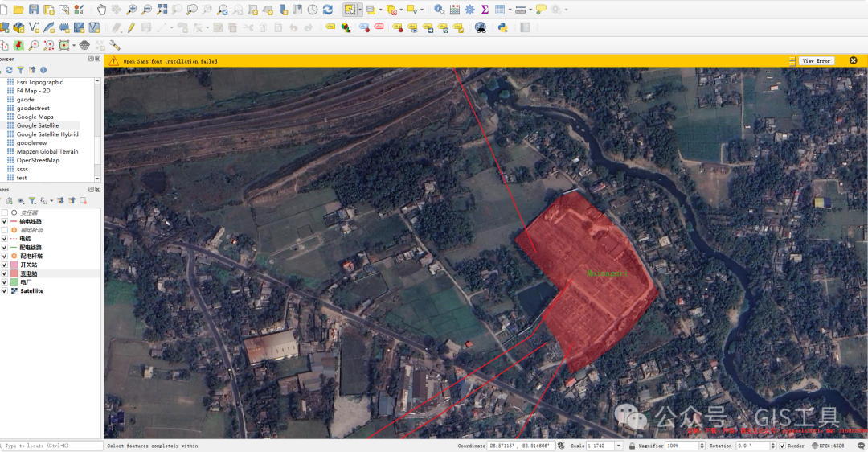Select the Pan Map hand tool
This screenshot has width=868, height=452.
[x=101, y=10]
